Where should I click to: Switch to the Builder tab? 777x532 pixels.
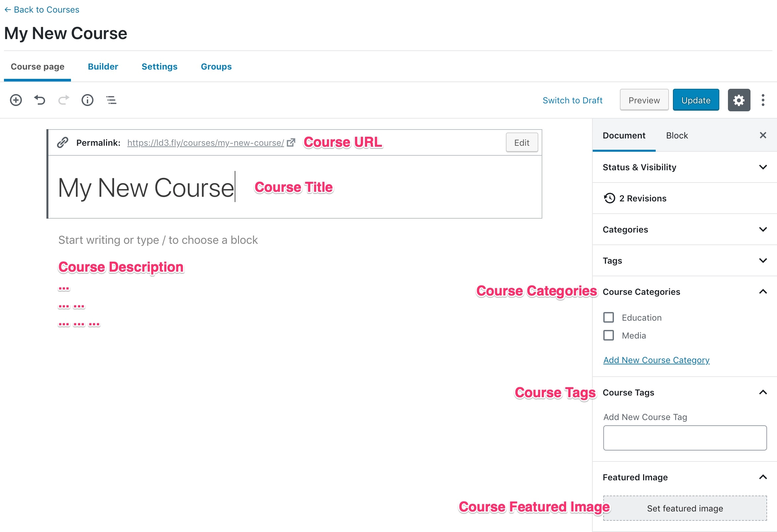coord(103,66)
